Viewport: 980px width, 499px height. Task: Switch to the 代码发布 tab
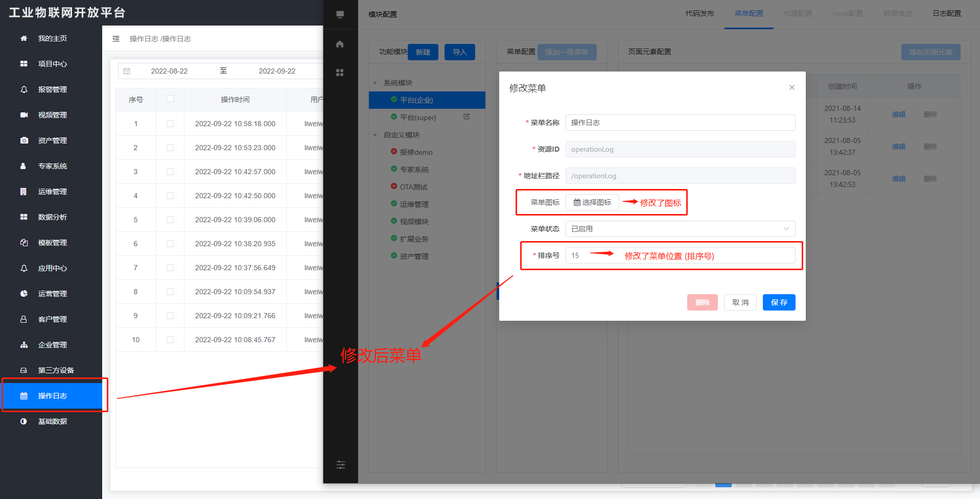tap(699, 13)
